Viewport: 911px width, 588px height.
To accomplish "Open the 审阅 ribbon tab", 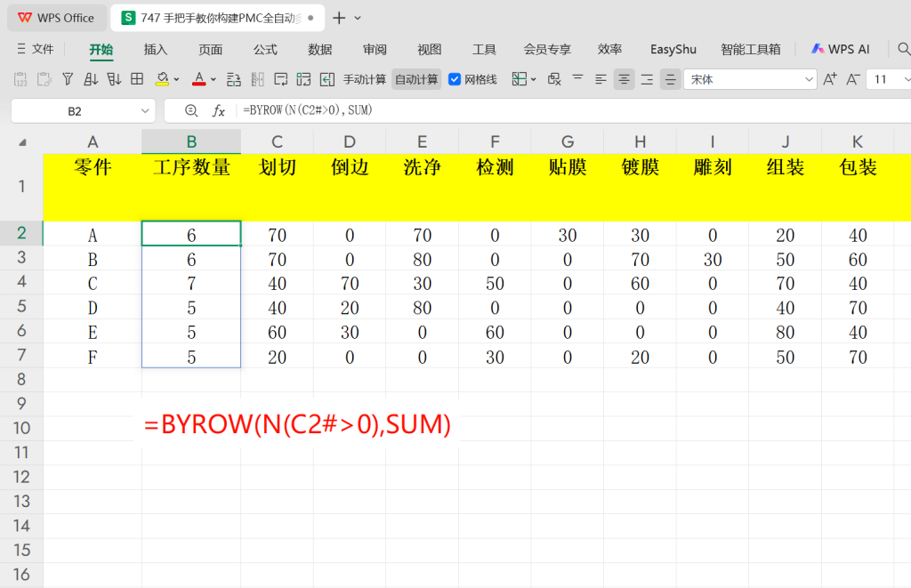I will click(x=375, y=50).
